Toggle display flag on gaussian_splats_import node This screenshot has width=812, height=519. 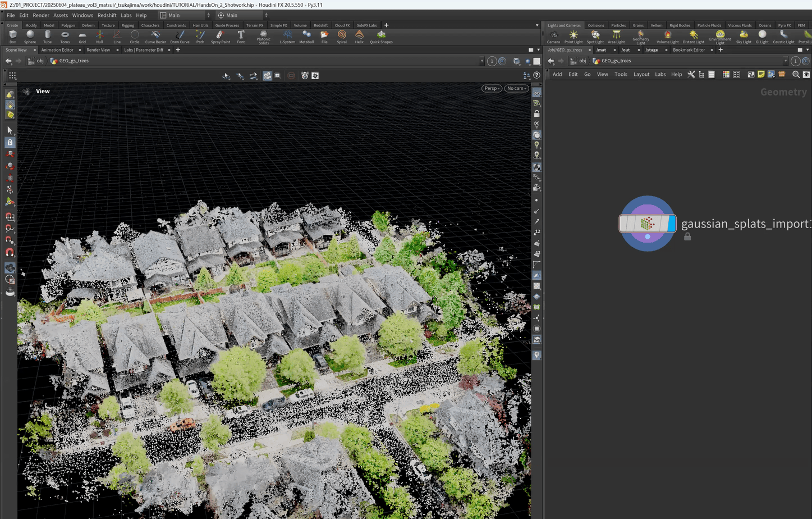671,224
